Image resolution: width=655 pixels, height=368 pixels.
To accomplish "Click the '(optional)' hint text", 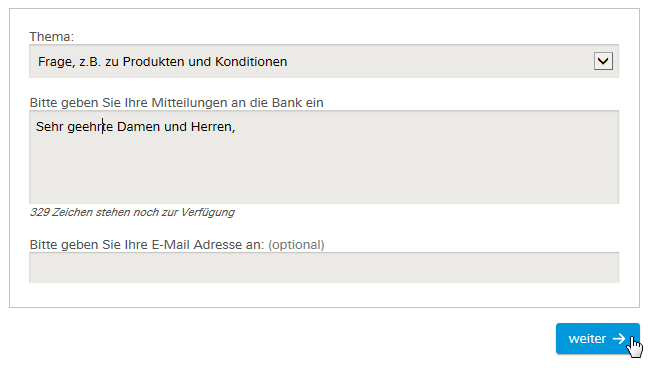I will tap(296, 245).
